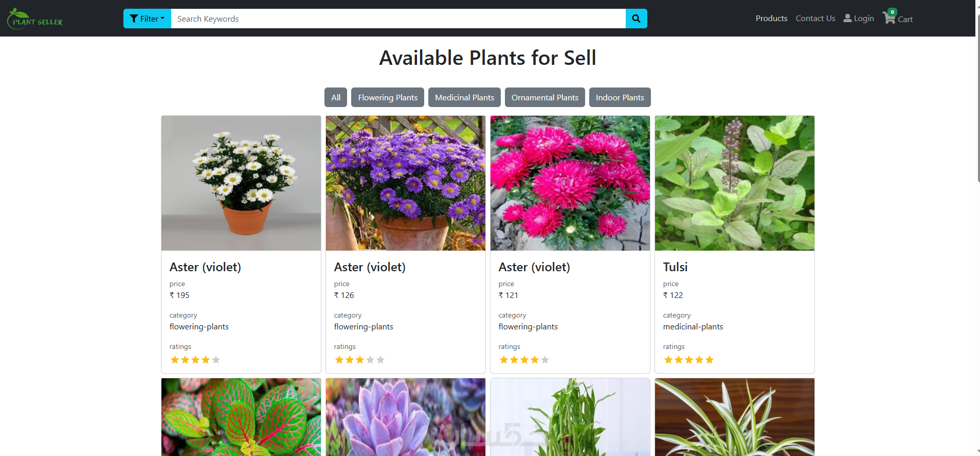This screenshot has width=980, height=456.
Task: Click flowering-plants text on ₹ 195 card
Action: (x=199, y=327)
